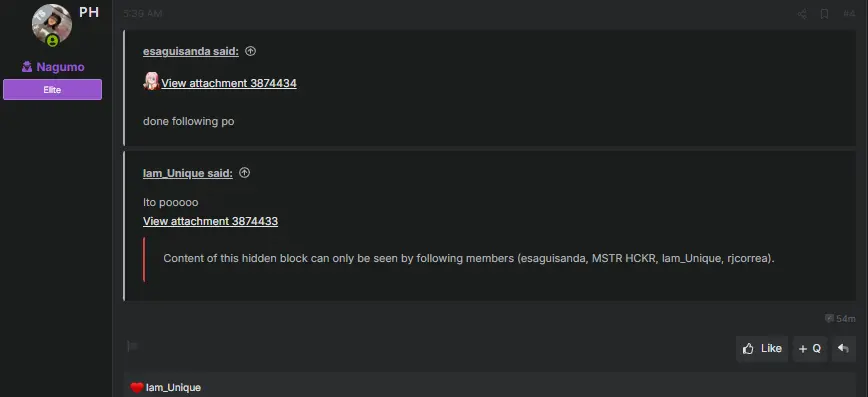868x397 pixels.
Task: Click the reply arrow button
Action: coord(844,349)
